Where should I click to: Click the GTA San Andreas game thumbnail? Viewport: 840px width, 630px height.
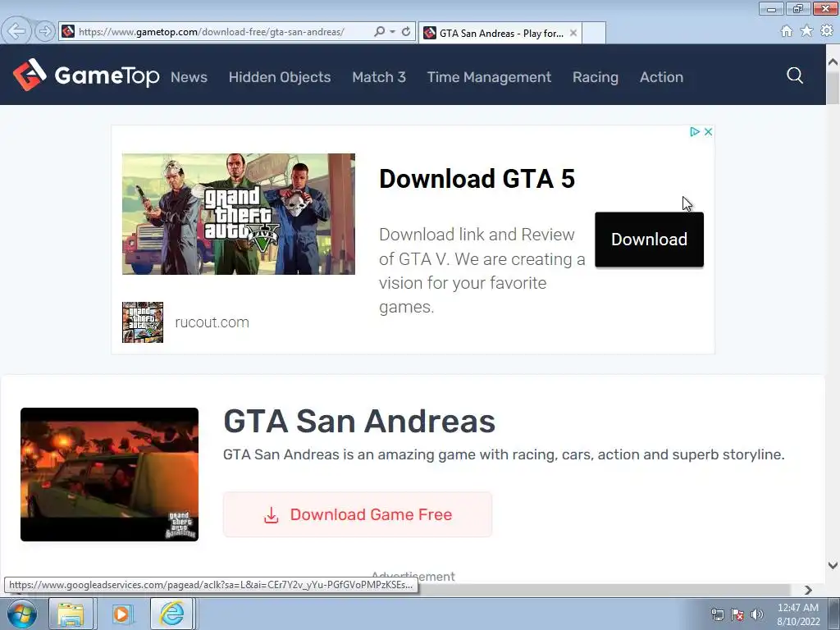click(109, 475)
